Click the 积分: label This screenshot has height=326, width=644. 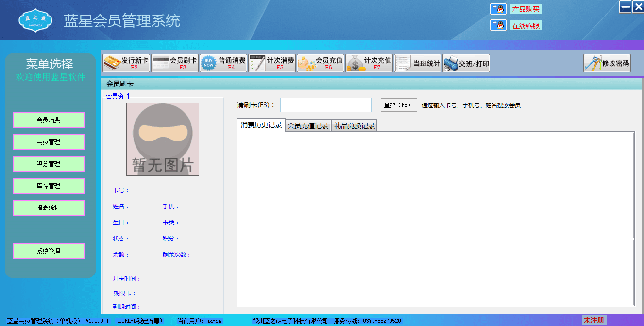[x=171, y=239]
